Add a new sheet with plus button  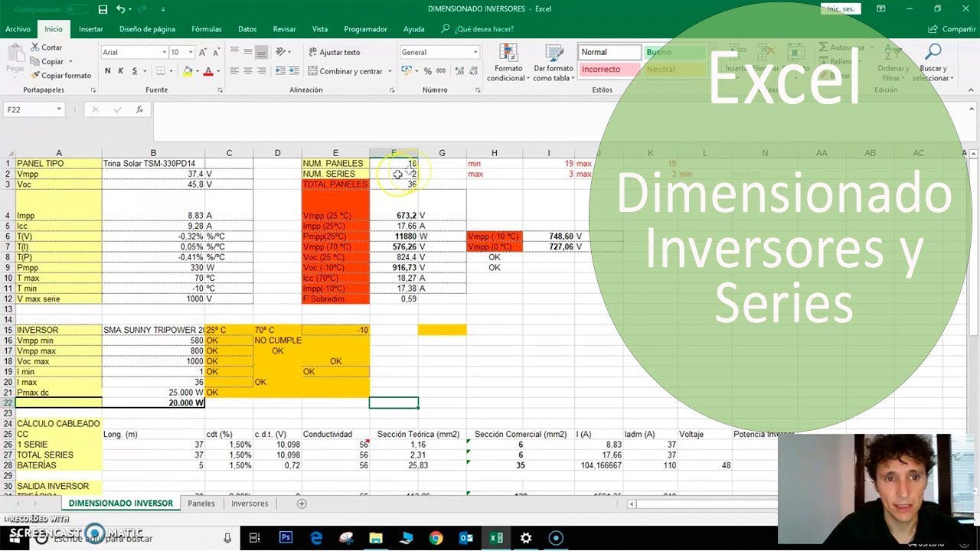302,504
